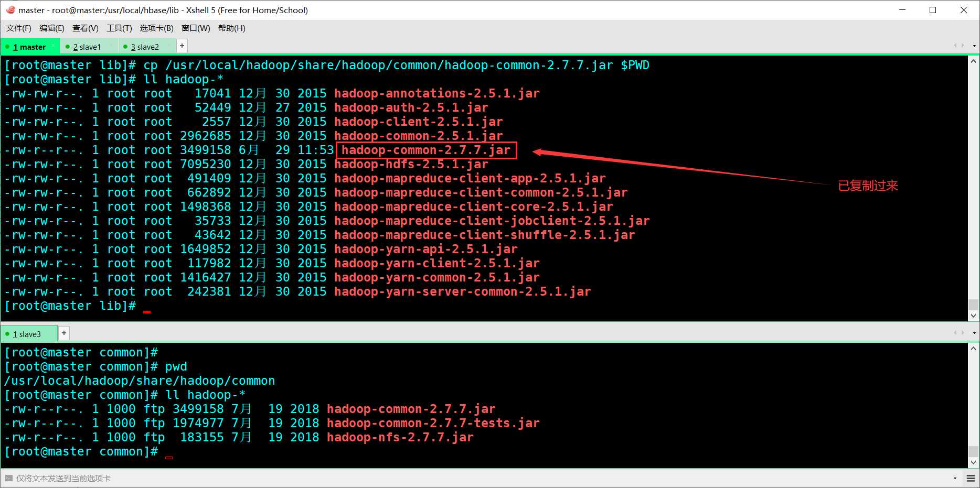Open the 工具(T) menu
Screen dimensions: 980x488
[120, 28]
